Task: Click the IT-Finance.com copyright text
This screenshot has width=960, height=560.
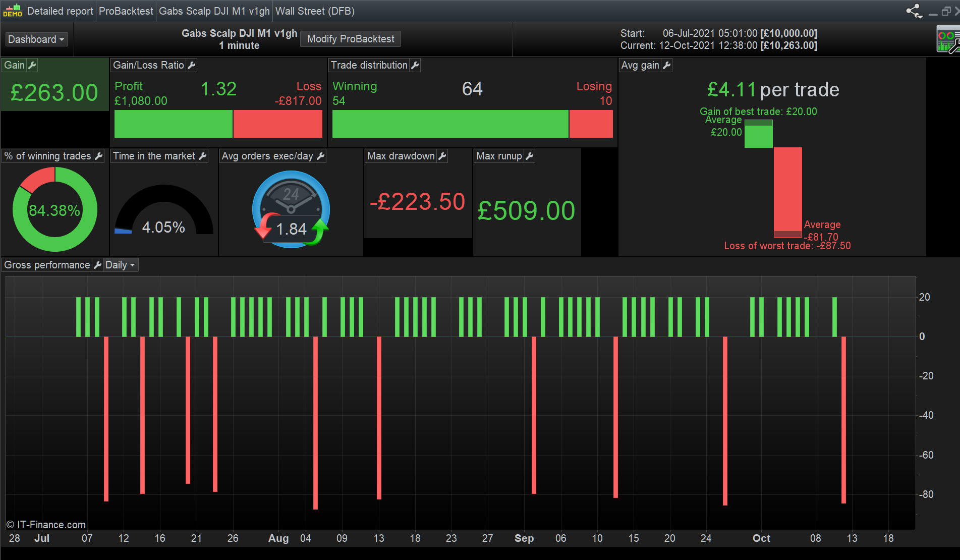Action: [46, 525]
